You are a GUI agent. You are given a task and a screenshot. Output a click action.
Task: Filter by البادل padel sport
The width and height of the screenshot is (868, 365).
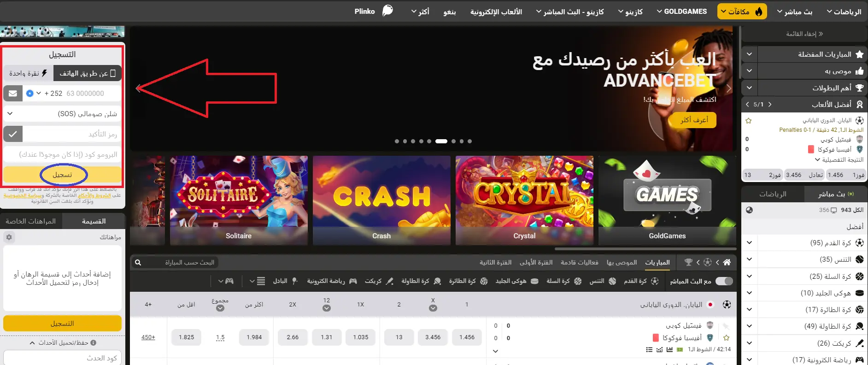tap(286, 281)
